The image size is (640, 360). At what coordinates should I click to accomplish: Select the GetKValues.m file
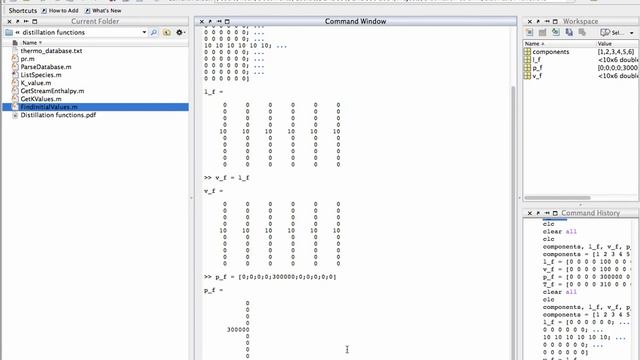(41, 99)
